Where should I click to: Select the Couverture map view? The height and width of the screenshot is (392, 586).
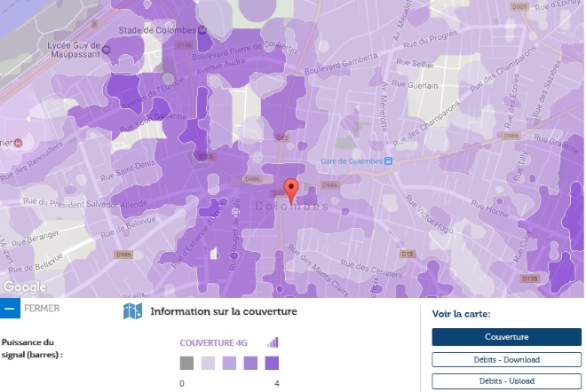point(506,337)
